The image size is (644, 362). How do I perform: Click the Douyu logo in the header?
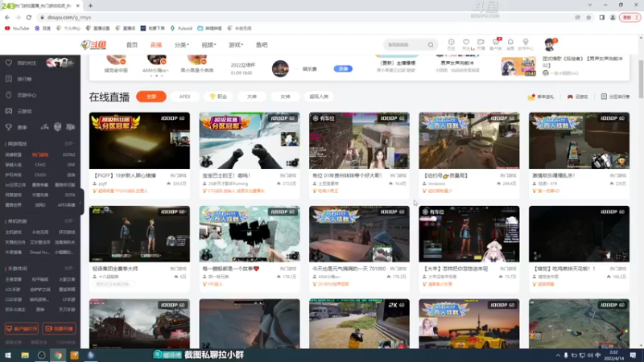coord(93,45)
